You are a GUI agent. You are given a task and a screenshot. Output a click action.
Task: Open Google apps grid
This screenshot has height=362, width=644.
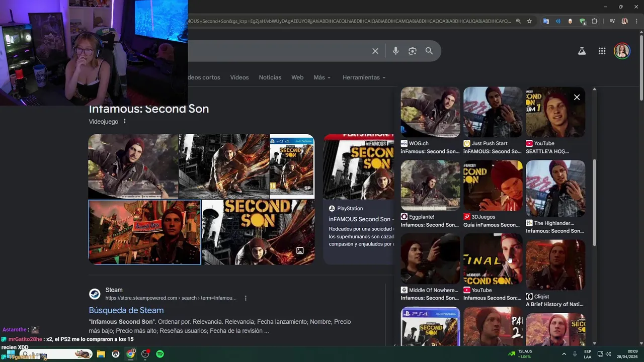pyautogui.click(x=602, y=51)
